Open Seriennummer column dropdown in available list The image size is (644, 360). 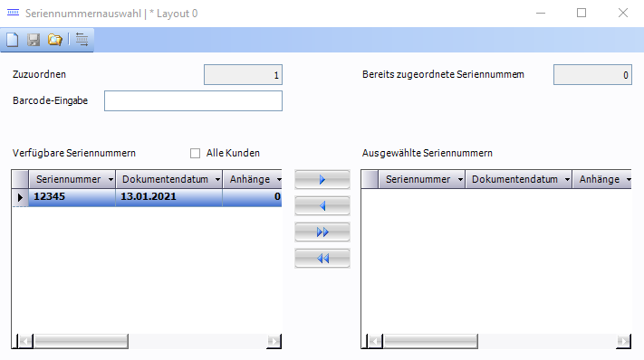[x=111, y=180]
